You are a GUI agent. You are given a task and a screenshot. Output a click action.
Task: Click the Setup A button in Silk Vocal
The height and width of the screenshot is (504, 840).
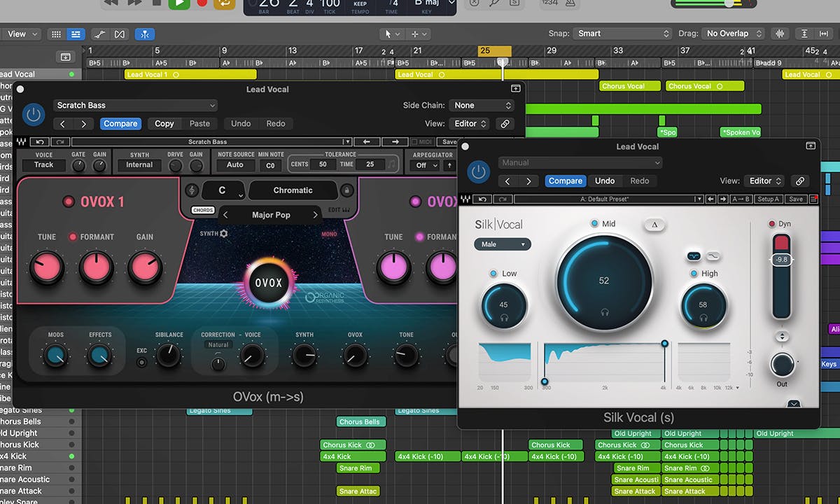click(768, 199)
